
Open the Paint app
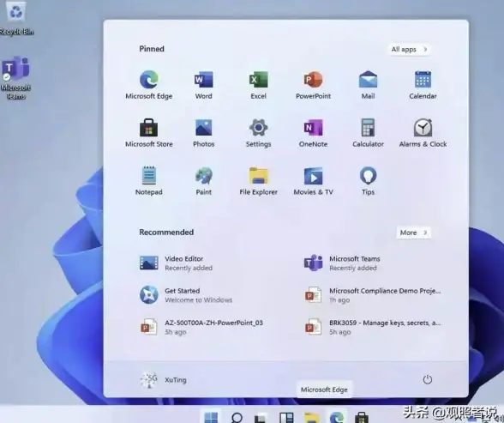coord(203,181)
